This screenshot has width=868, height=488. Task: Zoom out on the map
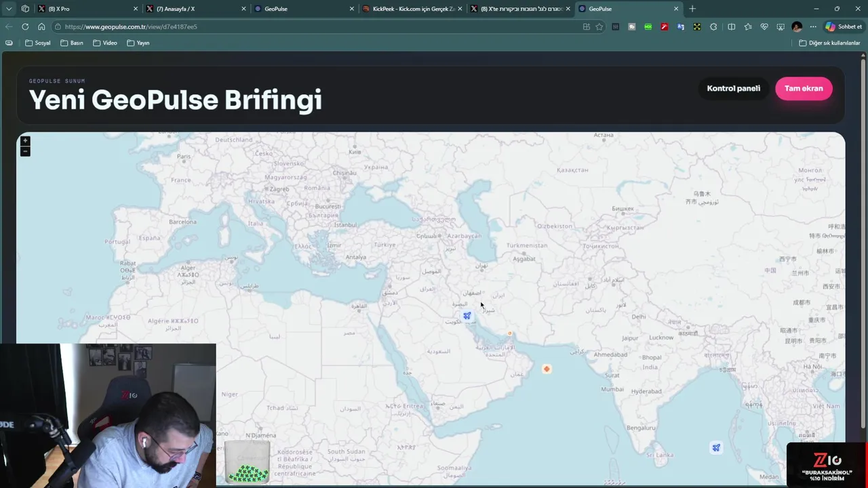click(x=25, y=151)
